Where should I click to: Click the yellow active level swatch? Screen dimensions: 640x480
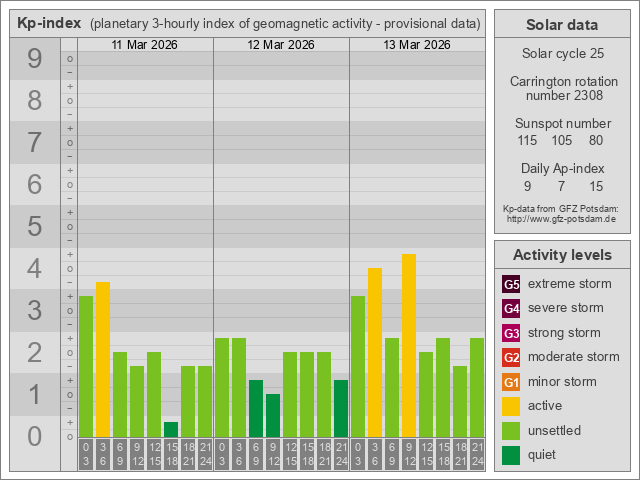coord(511,406)
